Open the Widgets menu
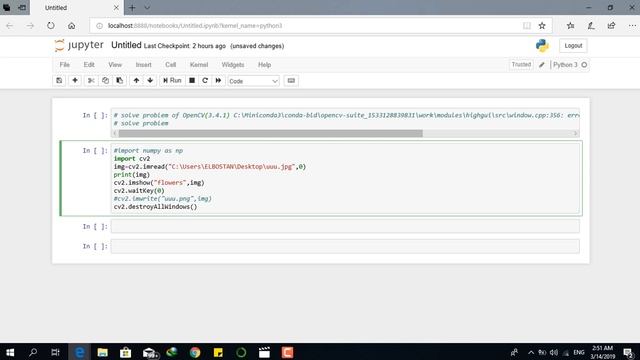 (x=233, y=65)
